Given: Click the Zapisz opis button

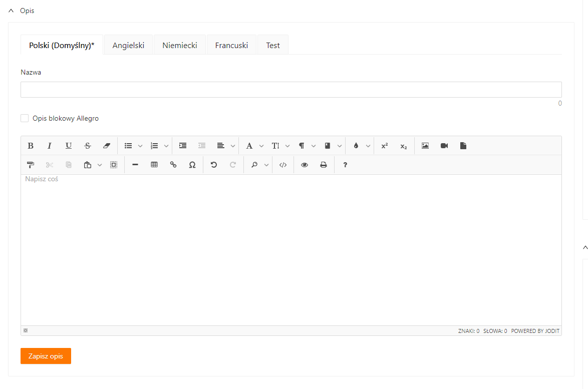Looking at the screenshot, I should coord(46,356).
